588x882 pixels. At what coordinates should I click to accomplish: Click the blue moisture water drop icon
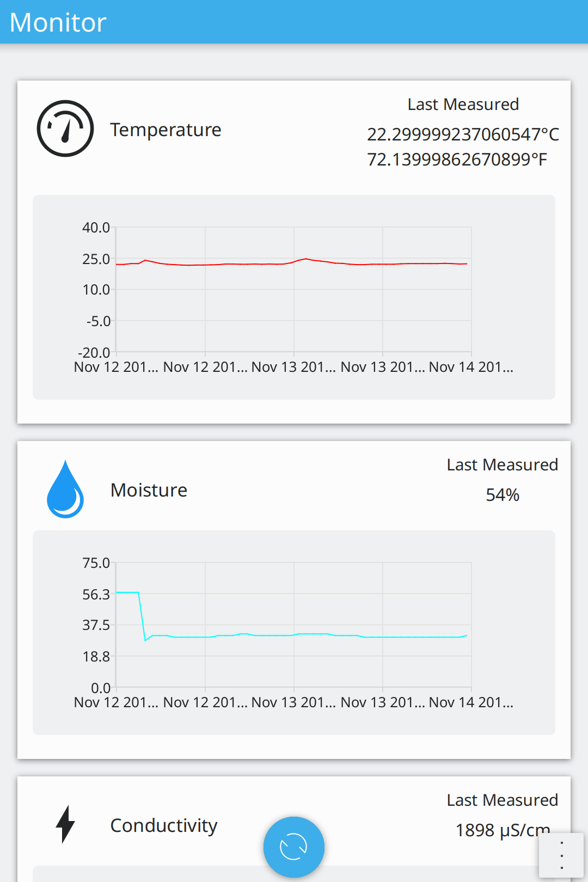[x=65, y=489]
